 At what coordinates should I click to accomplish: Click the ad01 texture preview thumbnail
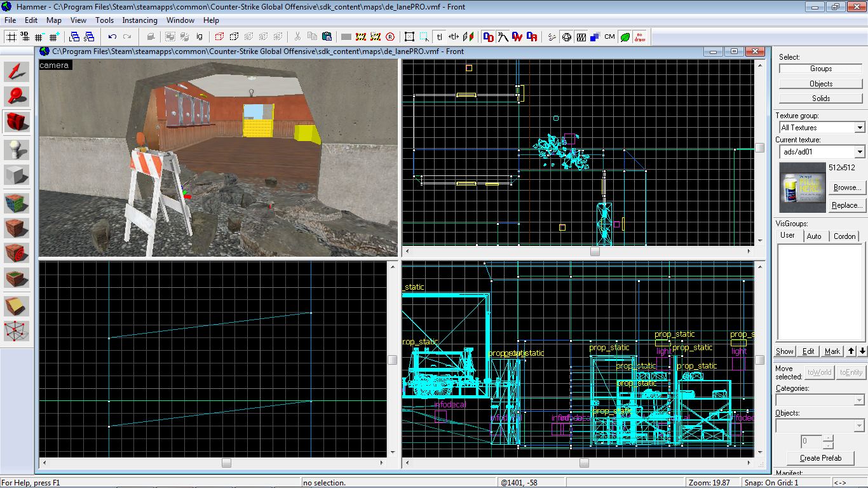(x=802, y=187)
